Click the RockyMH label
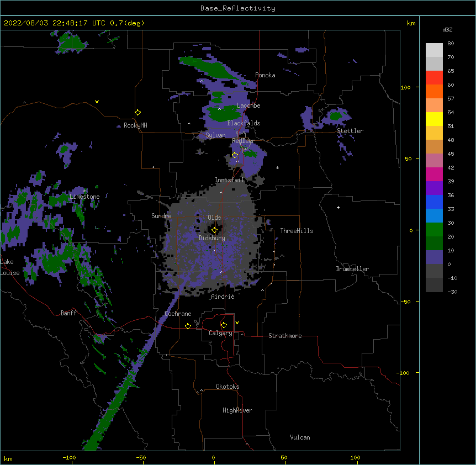The width and height of the screenshot is (476, 465). coord(135,125)
